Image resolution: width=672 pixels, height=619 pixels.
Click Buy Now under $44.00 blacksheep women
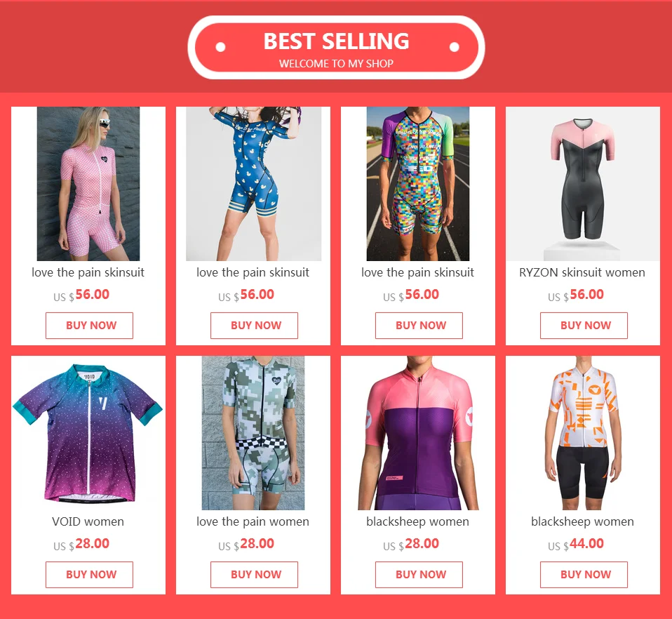click(584, 574)
